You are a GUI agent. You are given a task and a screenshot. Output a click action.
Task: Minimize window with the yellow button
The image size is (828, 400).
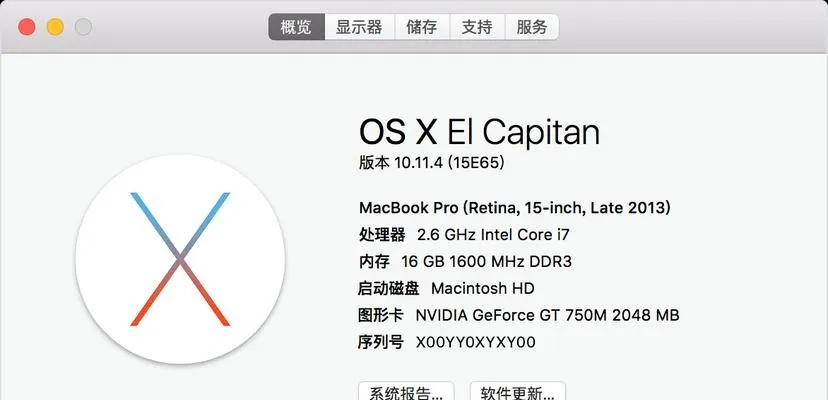55,27
